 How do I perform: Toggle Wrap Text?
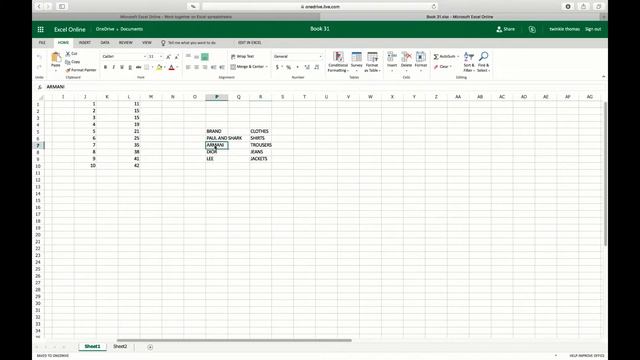pos(242,56)
